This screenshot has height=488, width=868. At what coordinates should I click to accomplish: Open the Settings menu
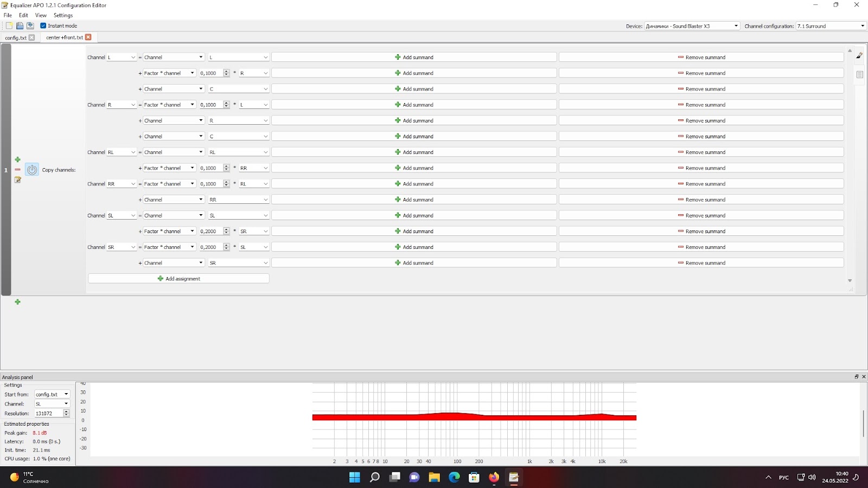63,15
